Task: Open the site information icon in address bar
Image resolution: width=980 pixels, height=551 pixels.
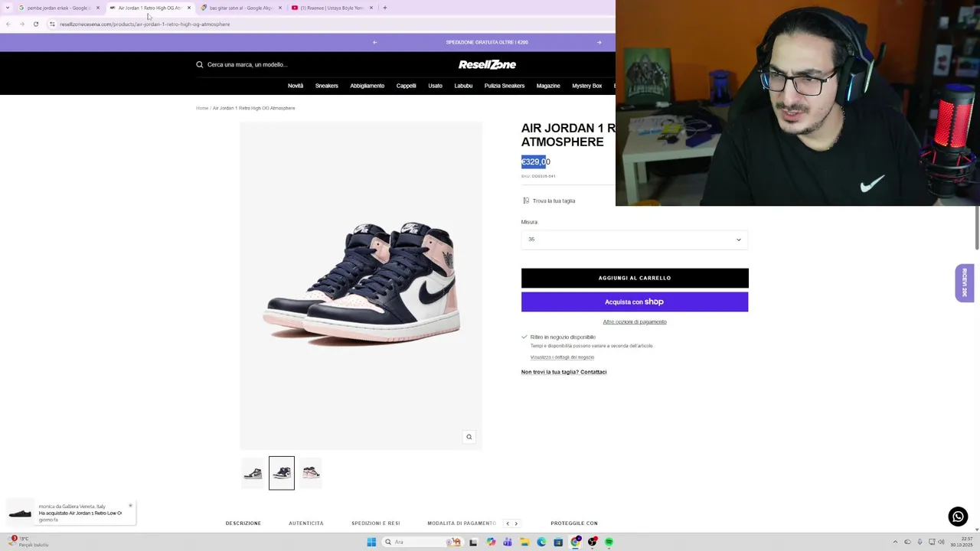Action: coord(52,24)
